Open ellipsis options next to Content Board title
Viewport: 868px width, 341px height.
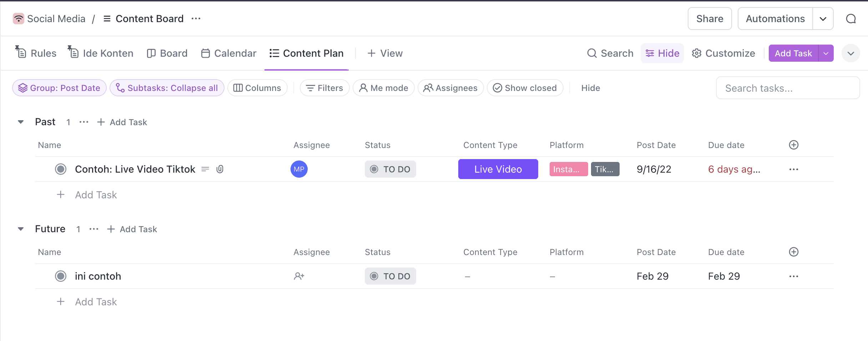(196, 19)
